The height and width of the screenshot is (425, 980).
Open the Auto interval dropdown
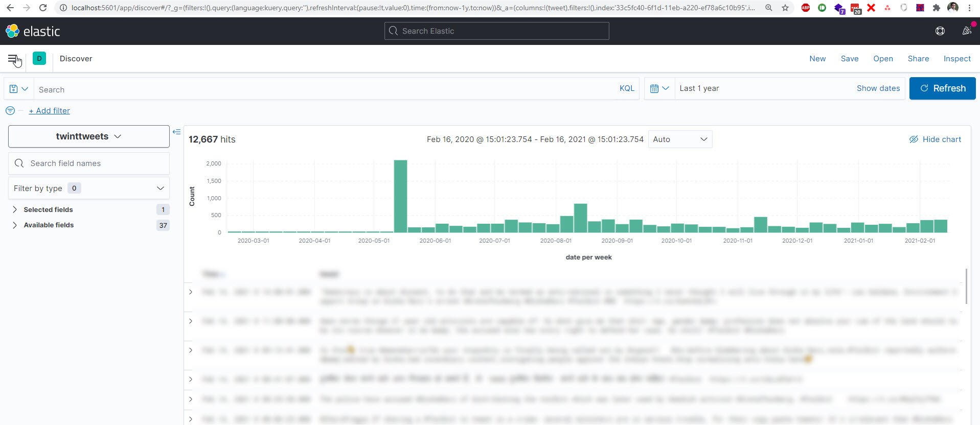point(680,139)
